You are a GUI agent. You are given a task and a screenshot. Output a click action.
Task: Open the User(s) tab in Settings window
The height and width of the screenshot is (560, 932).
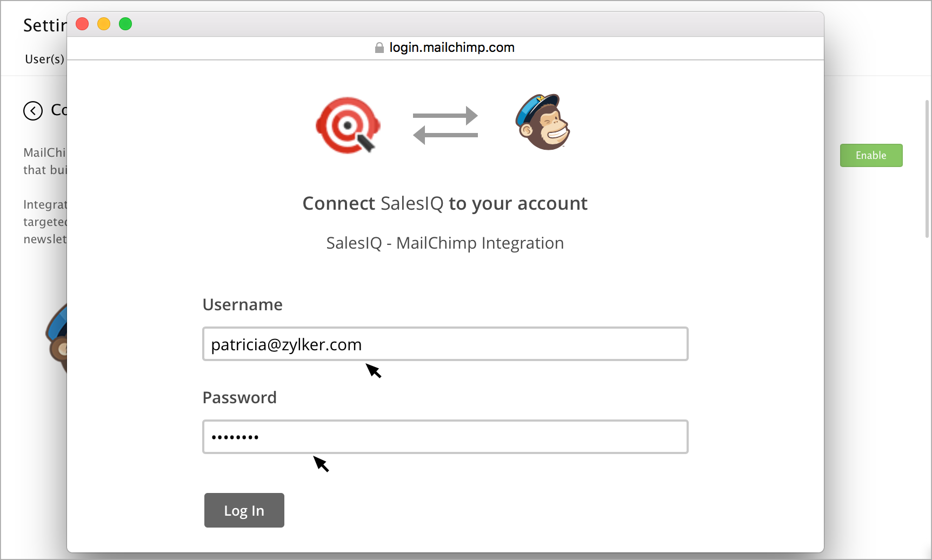(x=44, y=59)
